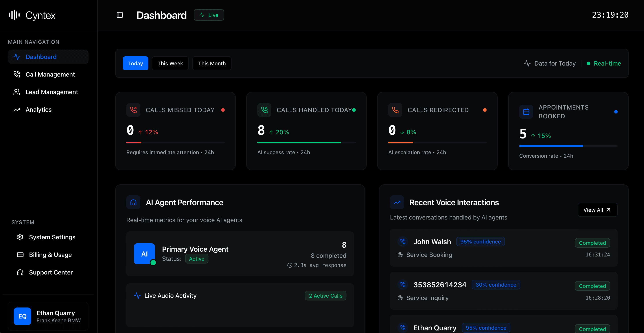The width and height of the screenshot is (644, 333).
Task: Click the phone icon in Ethan Quarry interaction
Action: (403, 328)
